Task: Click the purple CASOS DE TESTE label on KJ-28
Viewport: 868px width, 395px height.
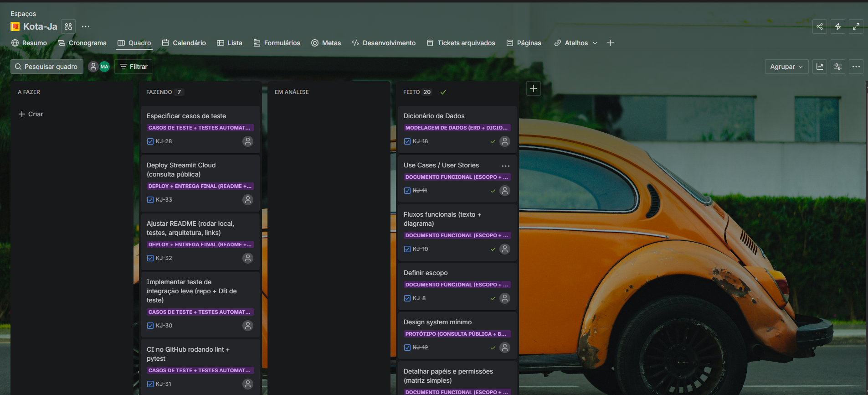Action: pos(200,128)
